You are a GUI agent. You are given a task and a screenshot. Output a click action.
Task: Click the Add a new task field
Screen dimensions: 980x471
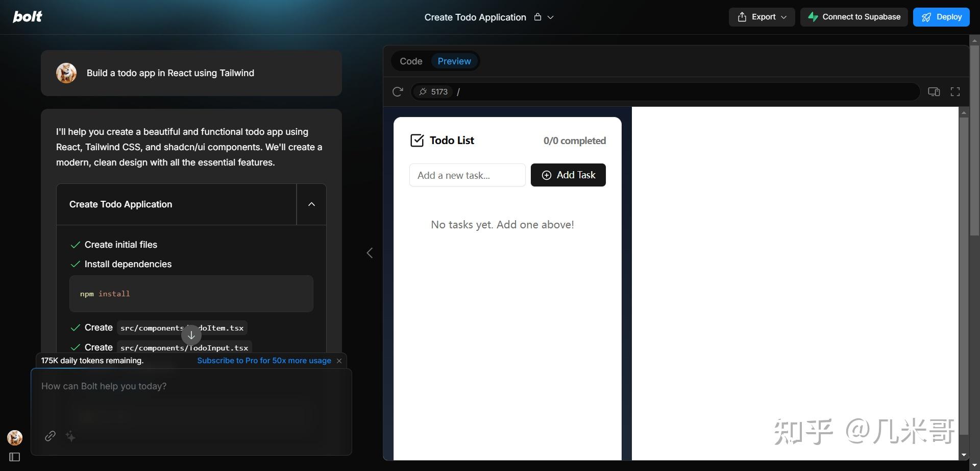(467, 175)
